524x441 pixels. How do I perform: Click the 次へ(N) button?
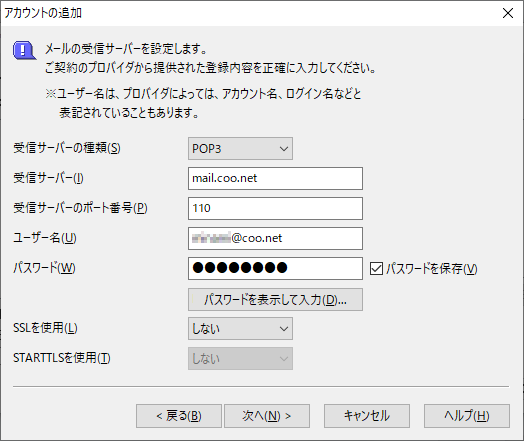pyautogui.click(x=267, y=416)
